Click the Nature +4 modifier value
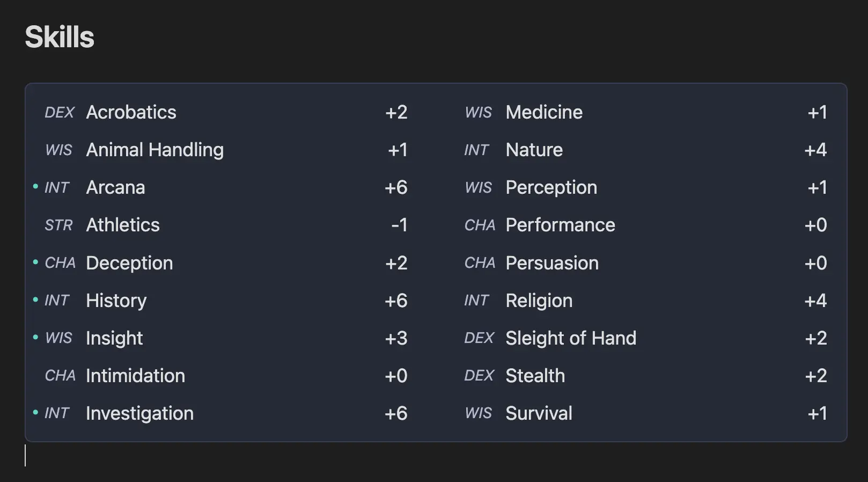This screenshot has height=482, width=868. (815, 150)
